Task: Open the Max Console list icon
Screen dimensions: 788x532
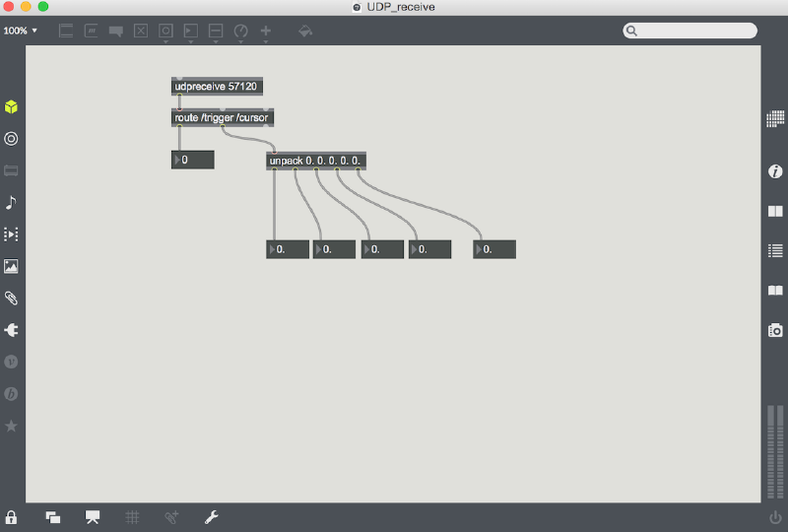Action: coord(775,250)
